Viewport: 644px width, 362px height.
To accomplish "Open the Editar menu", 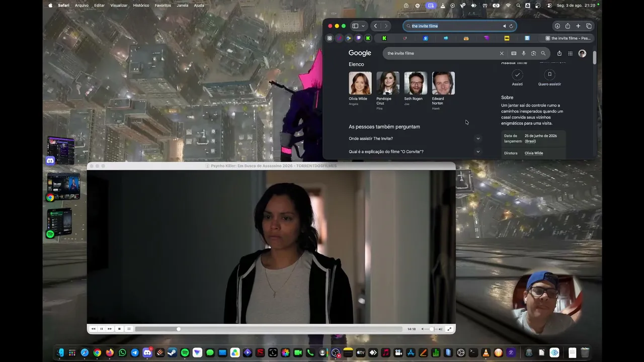I will [x=99, y=6].
